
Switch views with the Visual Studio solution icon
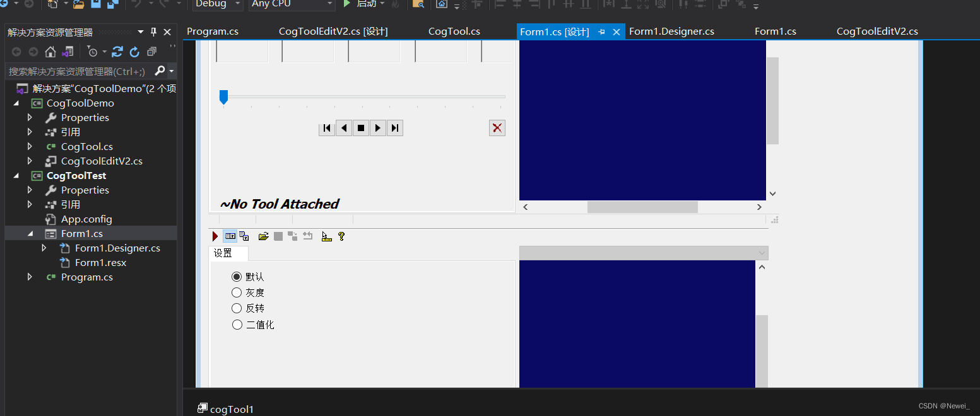click(x=68, y=52)
